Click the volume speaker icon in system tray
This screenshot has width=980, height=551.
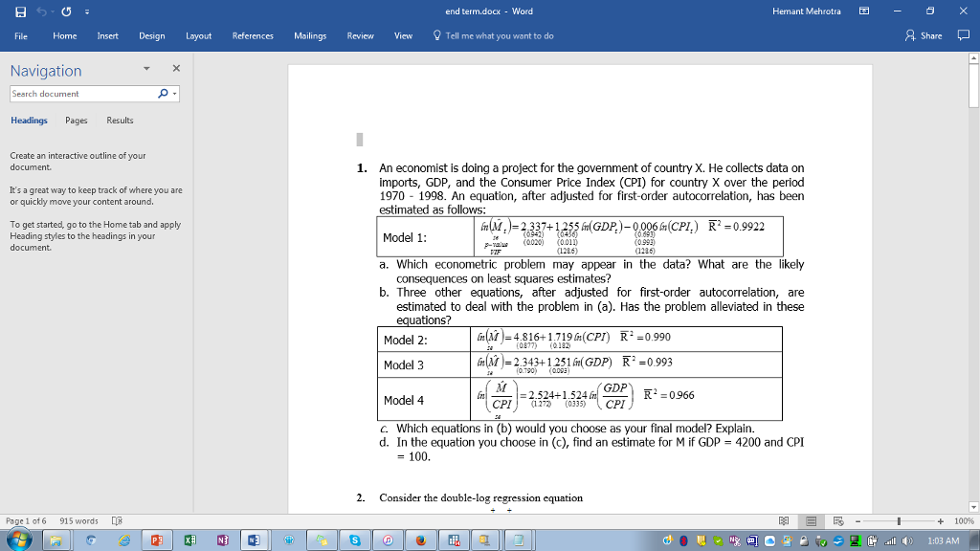click(907, 541)
